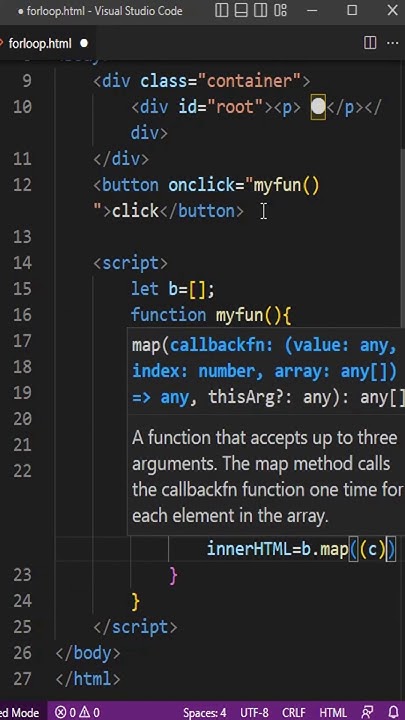Screen dimensions: 405x720
Task: Click the closing </script> tag
Action: coord(135,627)
